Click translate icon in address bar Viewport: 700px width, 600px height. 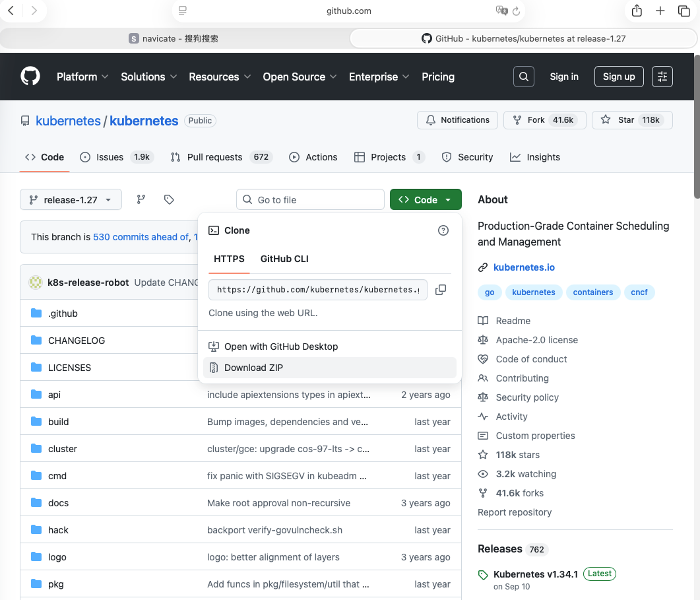[x=502, y=11]
